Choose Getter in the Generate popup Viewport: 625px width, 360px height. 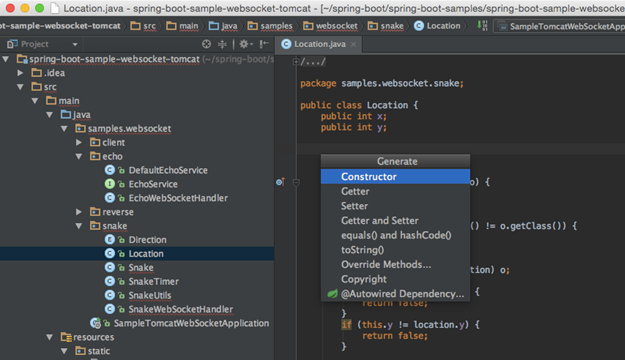[395, 191]
